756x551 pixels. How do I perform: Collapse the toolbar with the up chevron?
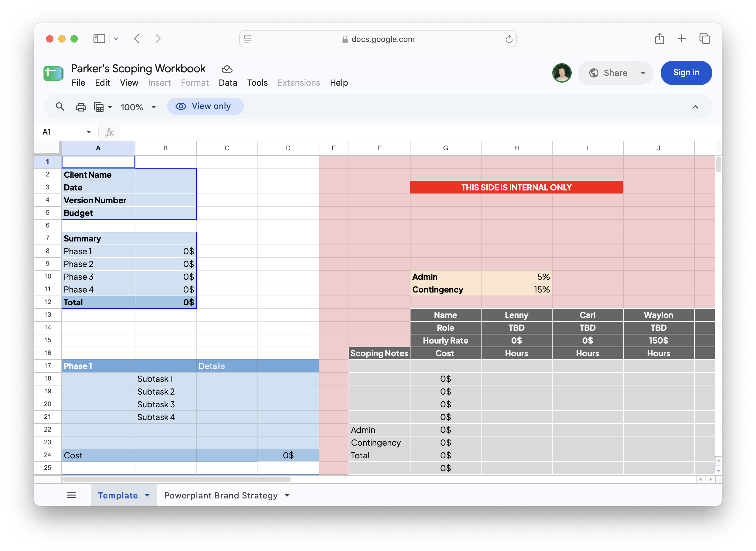pos(695,107)
